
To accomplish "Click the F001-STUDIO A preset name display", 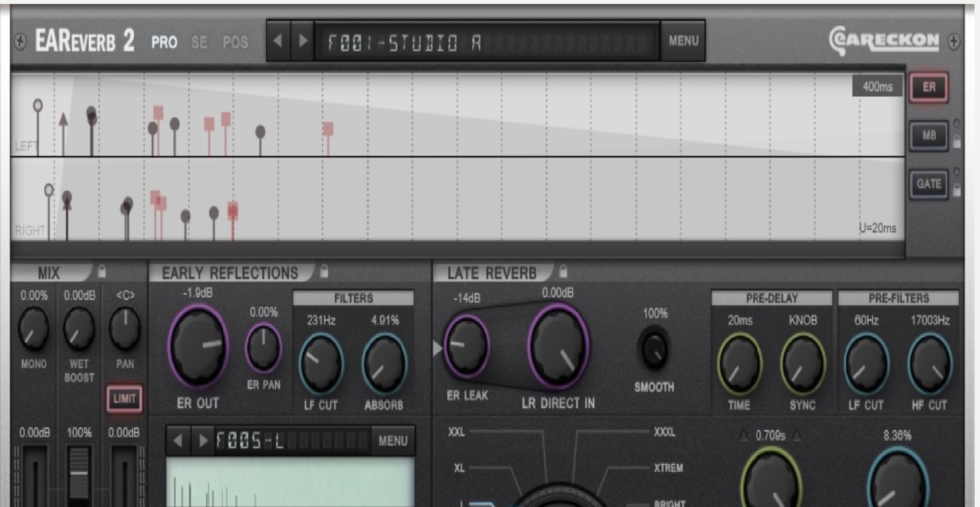I will pyautogui.click(x=487, y=42).
